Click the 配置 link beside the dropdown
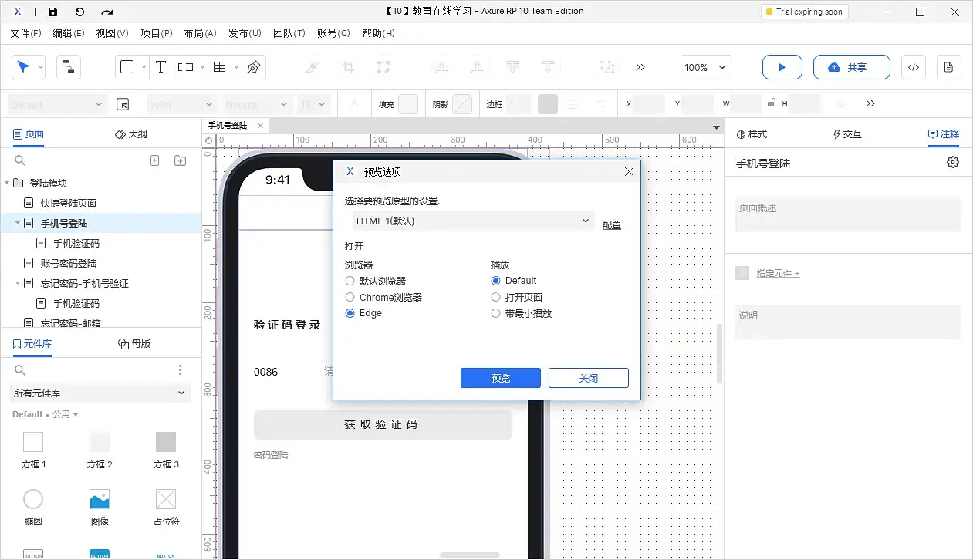Viewport: 973px width, 560px height. pos(611,224)
